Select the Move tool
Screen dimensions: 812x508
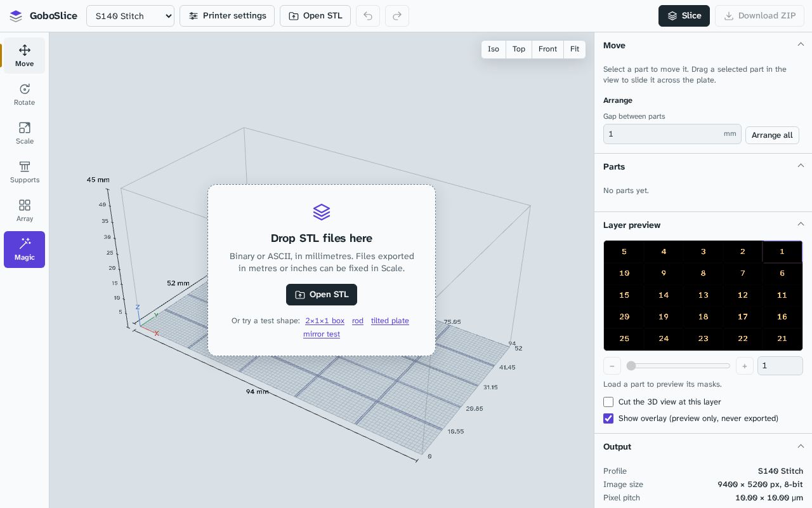(x=24, y=55)
